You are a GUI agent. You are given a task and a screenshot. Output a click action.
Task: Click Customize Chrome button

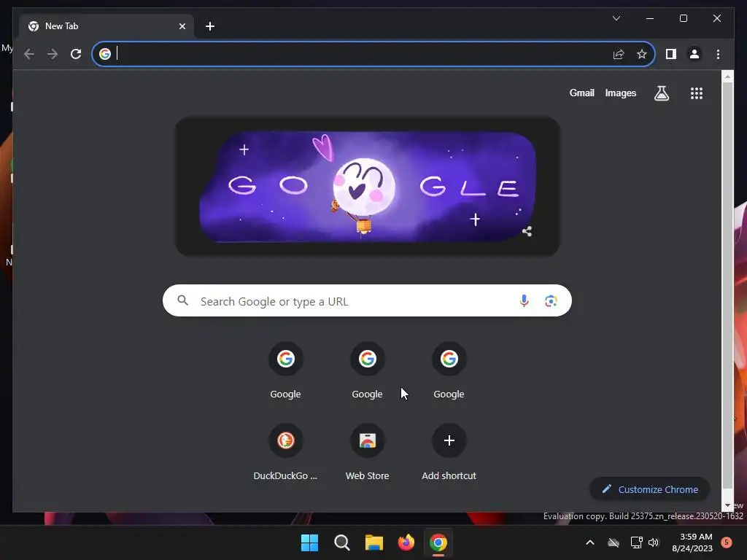point(650,489)
